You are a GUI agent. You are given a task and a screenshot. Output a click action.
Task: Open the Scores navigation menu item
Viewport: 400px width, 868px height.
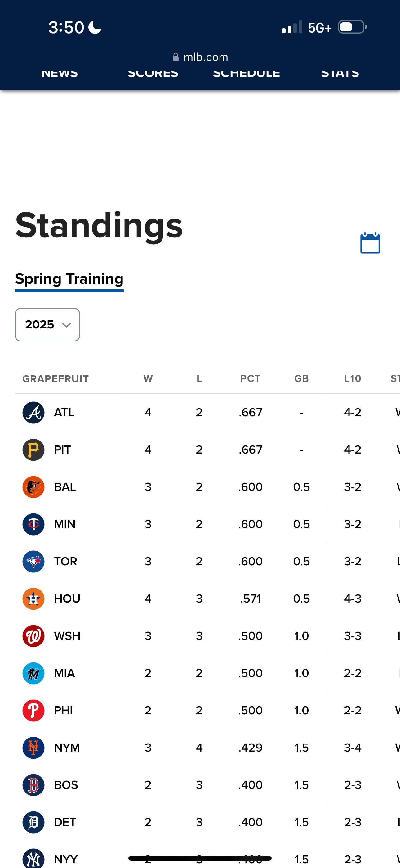click(x=153, y=74)
